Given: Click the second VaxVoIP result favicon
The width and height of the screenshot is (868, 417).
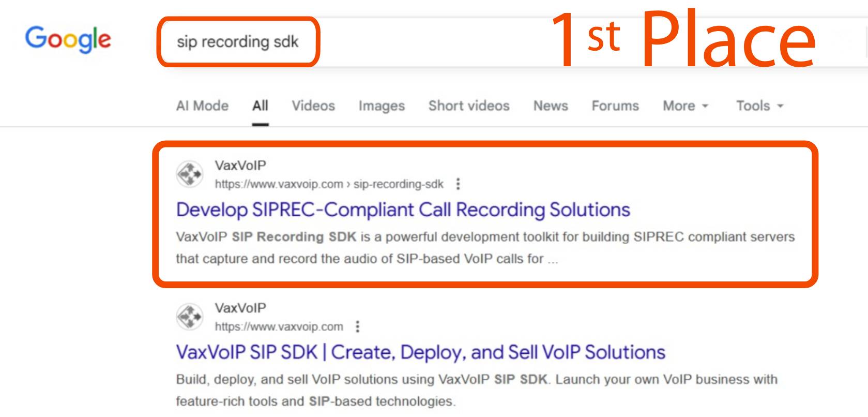Looking at the screenshot, I should point(190,316).
